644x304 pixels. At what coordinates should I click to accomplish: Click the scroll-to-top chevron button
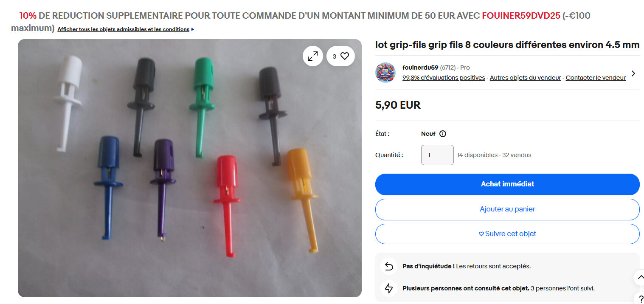(x=640, y=278)
